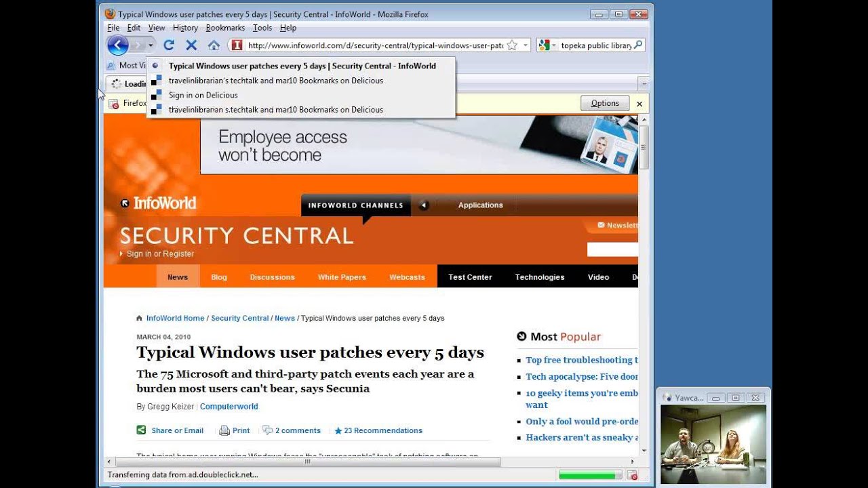Click the speech bubble comments icon
This screenshot has height=488, width=868.
[267, 430]
